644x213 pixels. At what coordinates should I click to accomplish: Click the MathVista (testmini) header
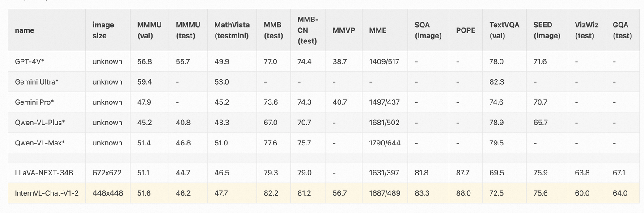tap(232, 30)
